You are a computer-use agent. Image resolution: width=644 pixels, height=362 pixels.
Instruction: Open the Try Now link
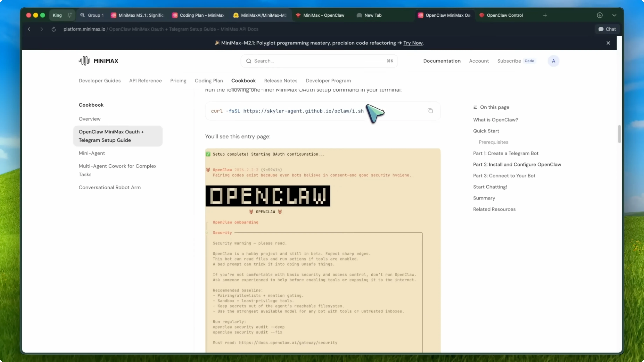coord(413,43)
